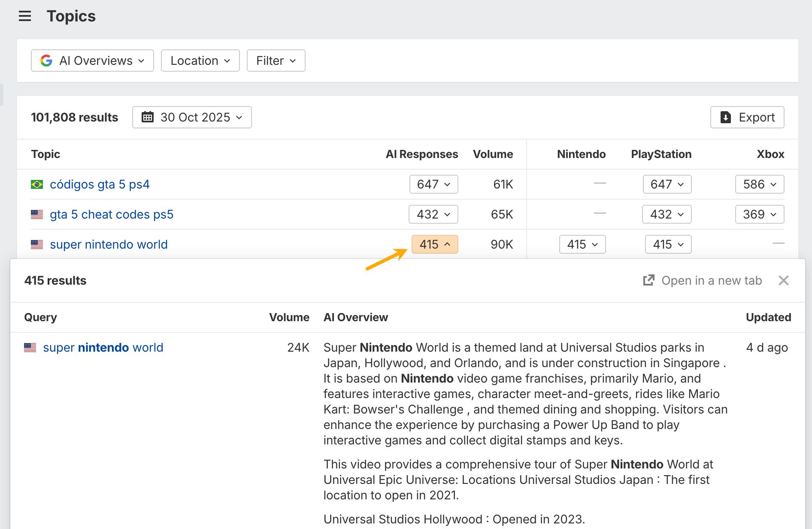The image size is (812, 529).
Task: Collapse the highlighted 415 AI Responses button
Action: tap(434, 244)
